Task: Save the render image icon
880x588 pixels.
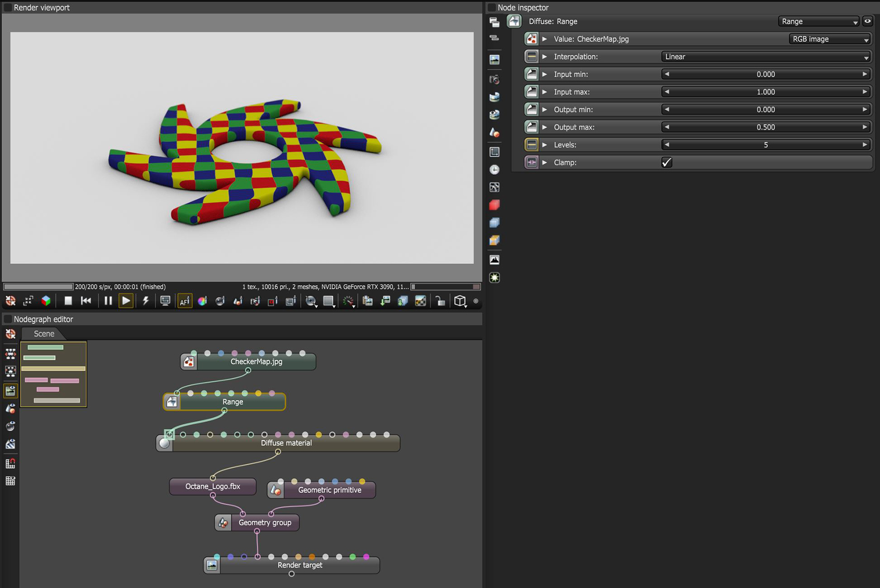Action: (x=385, y=301)
